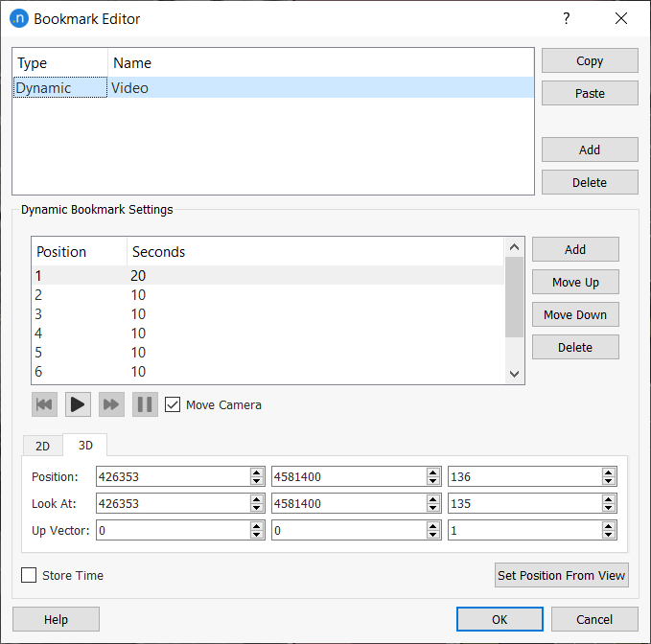Uncheck the Move Camera checkbox
The height and width of the screenshot is (644, 651).
(173, 404)
